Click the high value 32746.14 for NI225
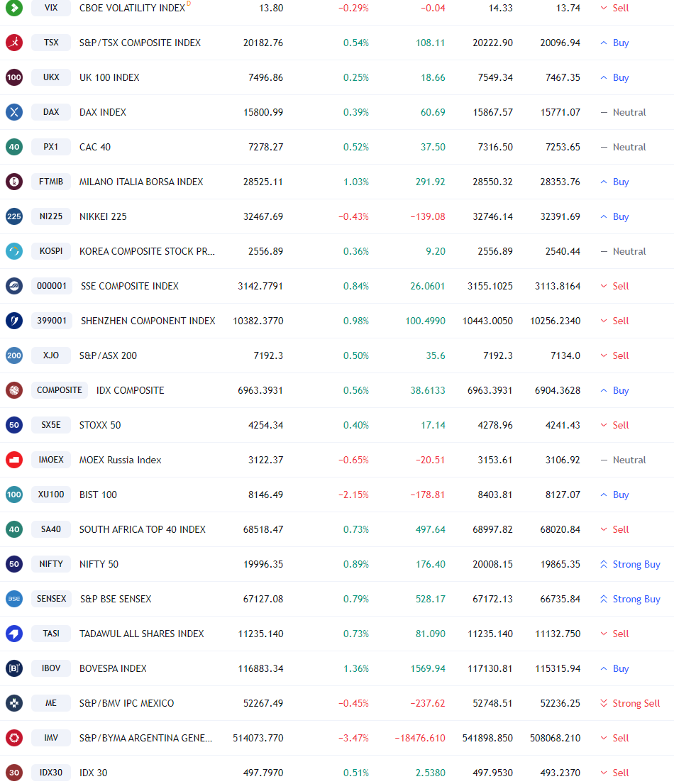674x784 pixels. click(x=492, y=216)
